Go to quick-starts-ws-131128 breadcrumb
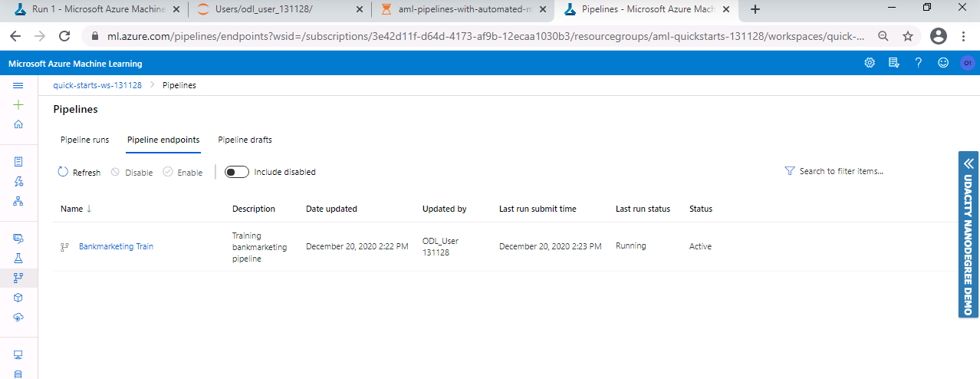980x379 pixels. pos(97,85)
